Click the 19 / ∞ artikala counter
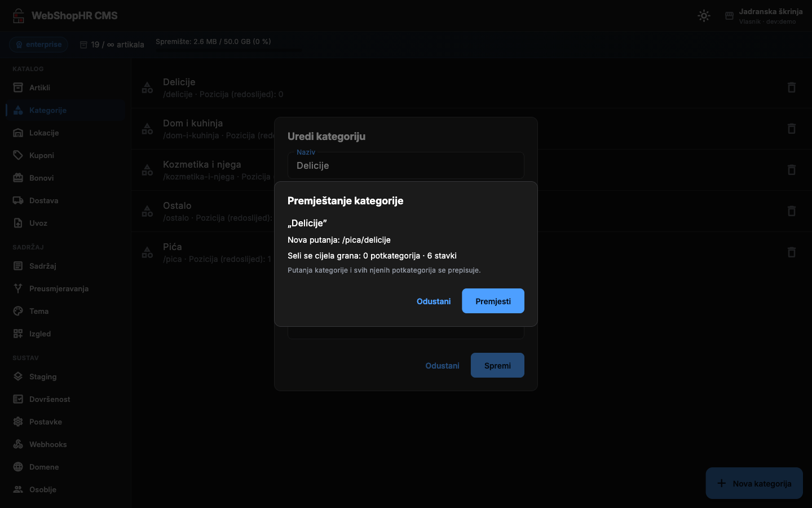This screenshot has width=812, height=508. pos(112,45)
